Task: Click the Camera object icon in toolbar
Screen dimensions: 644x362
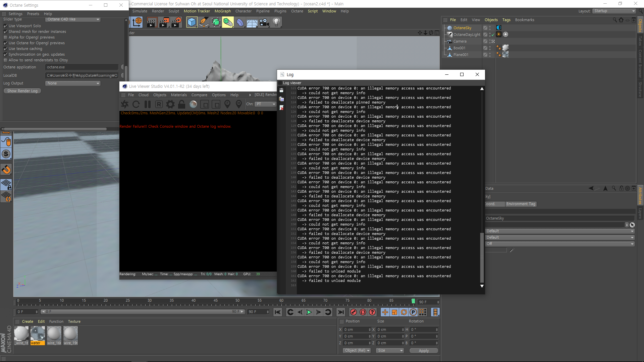Action: 264,22
